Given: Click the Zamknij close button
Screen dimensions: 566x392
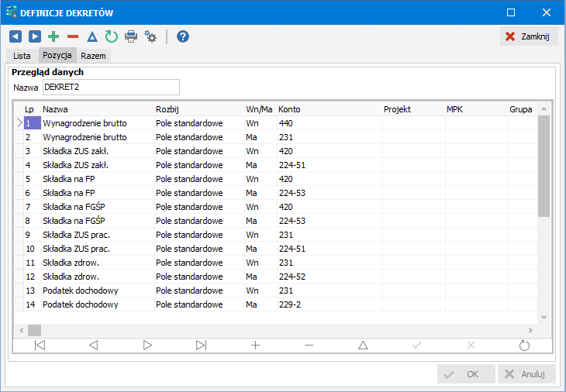Looking at the screenshot, I should tap(529, 36).
